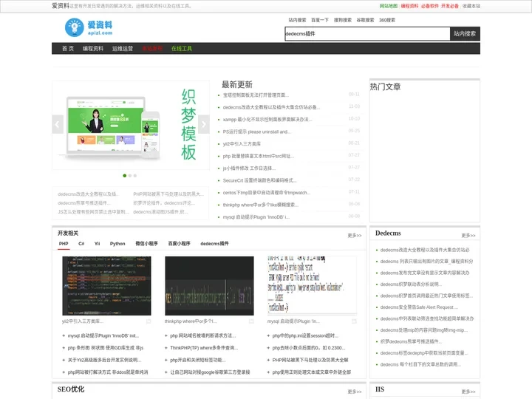Click 更多>> in Dedecms section
The image size is (532, 399).
[468, 236]
